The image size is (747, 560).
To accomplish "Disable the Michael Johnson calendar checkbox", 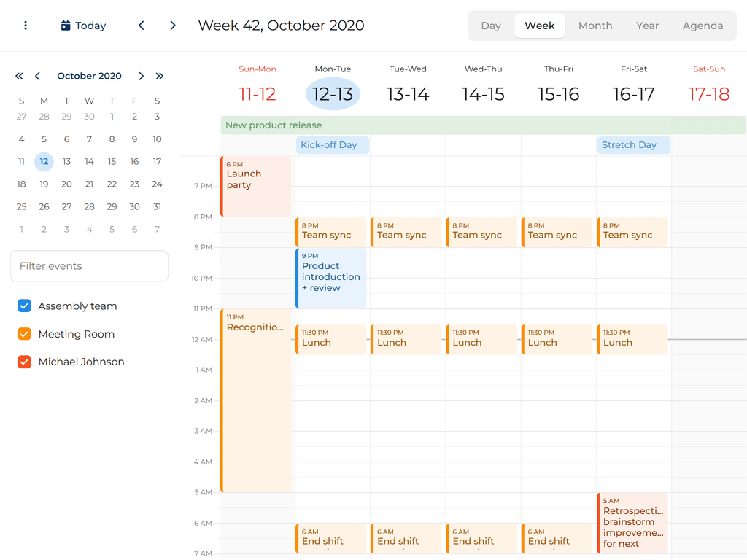I will [x=24, y=362].
